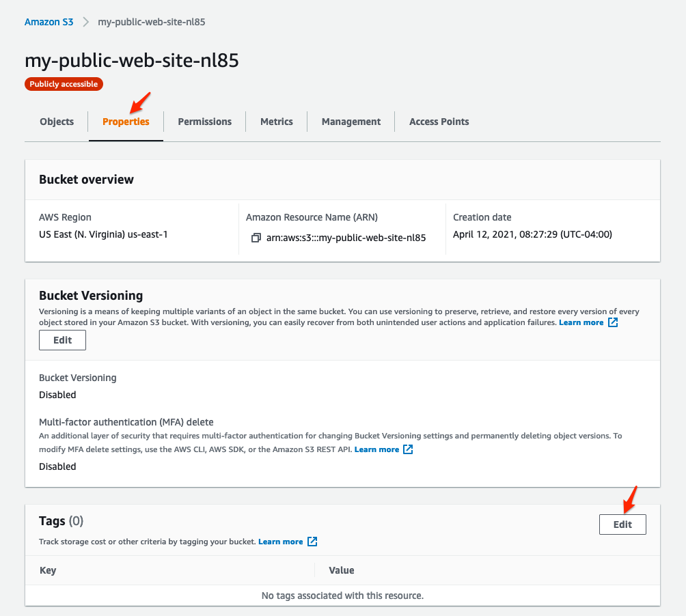Viewport: 686px width, 616px height.
Task: Click the creation date April 12, 2021 value
Action: (x=532, y=234)
